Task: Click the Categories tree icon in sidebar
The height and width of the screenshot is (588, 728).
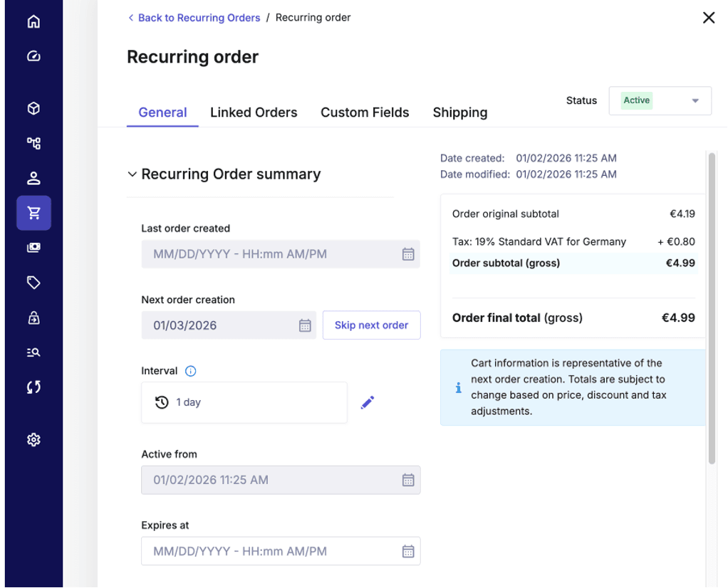Action: click(x=33, y=143)
